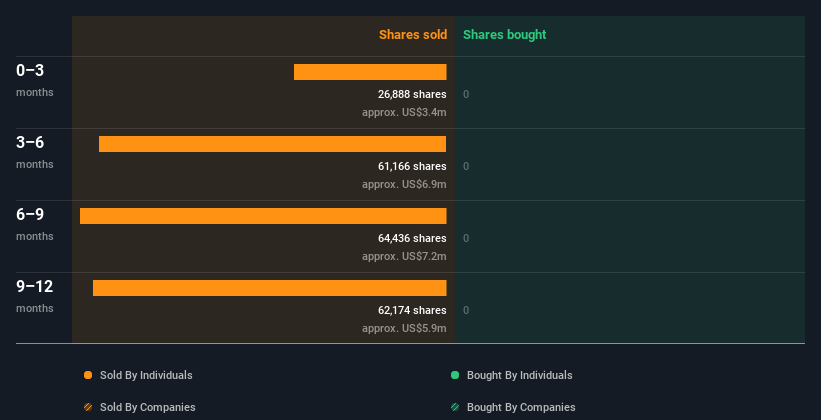
Task: Click the approx. US$7.2m text
Action: [x=404, y=257]
